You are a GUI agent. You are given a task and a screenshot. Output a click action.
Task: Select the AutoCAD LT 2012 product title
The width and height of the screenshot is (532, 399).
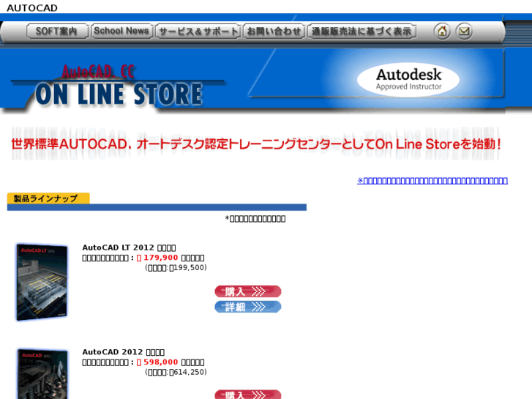pyautogui.click(x=129, y=247)
